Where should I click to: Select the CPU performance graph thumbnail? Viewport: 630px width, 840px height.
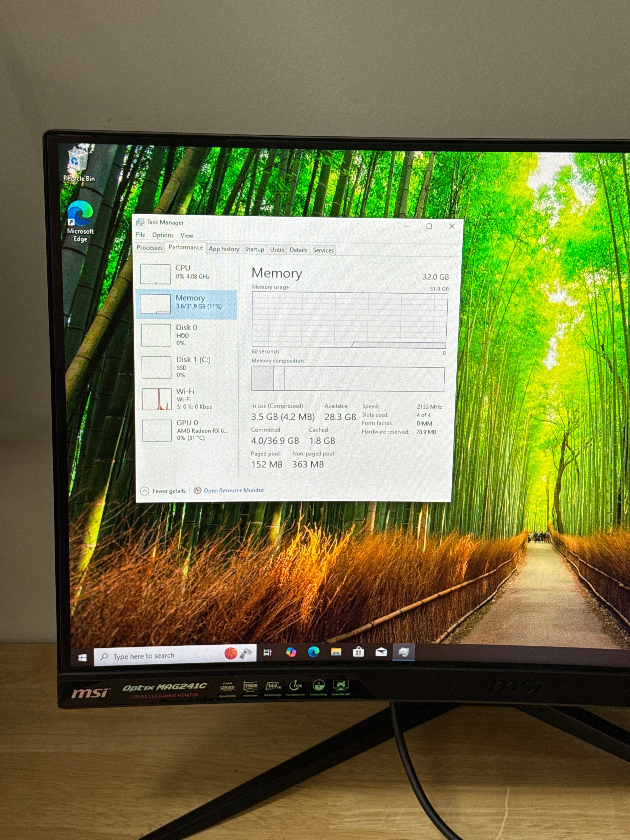[155, 274]
